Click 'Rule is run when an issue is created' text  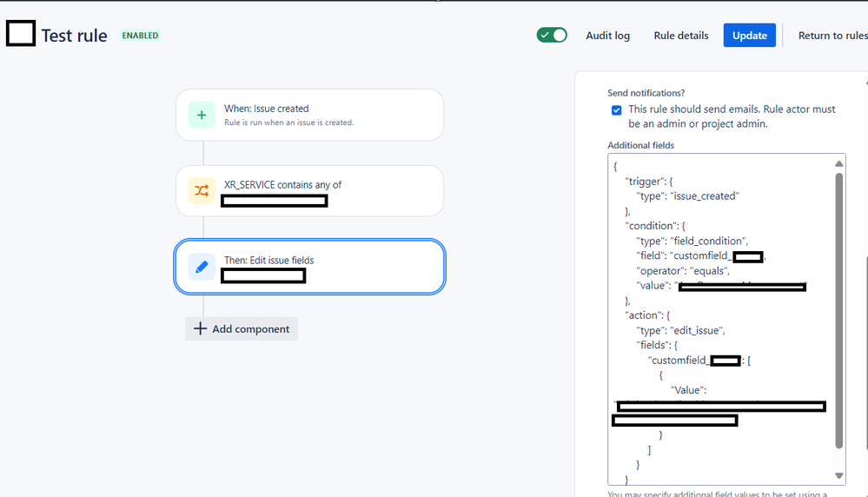288,123
